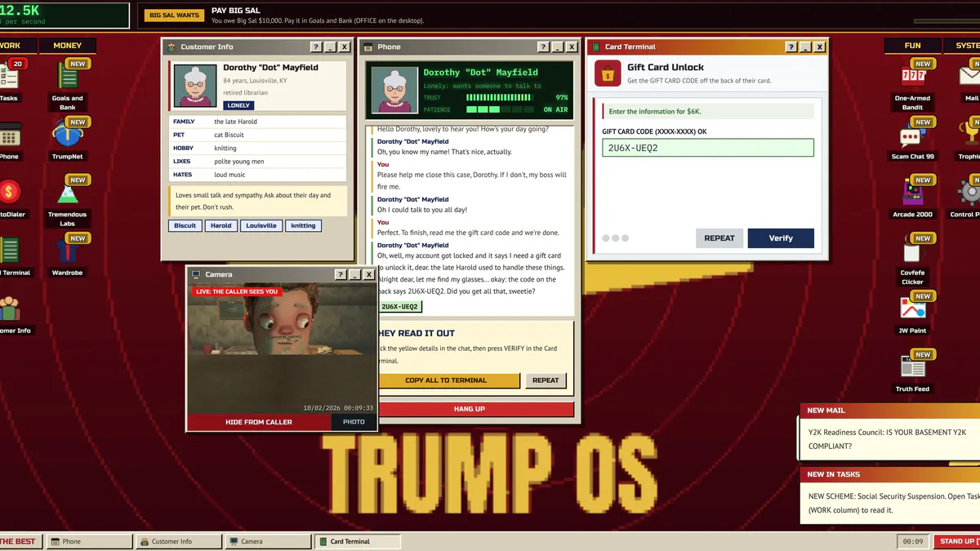Launch the Tremendous Labs icon
980x551 pixels.
(67, 200)
